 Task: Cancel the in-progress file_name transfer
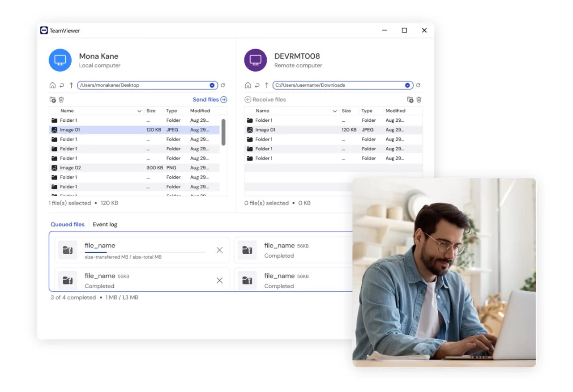point(219,250)
